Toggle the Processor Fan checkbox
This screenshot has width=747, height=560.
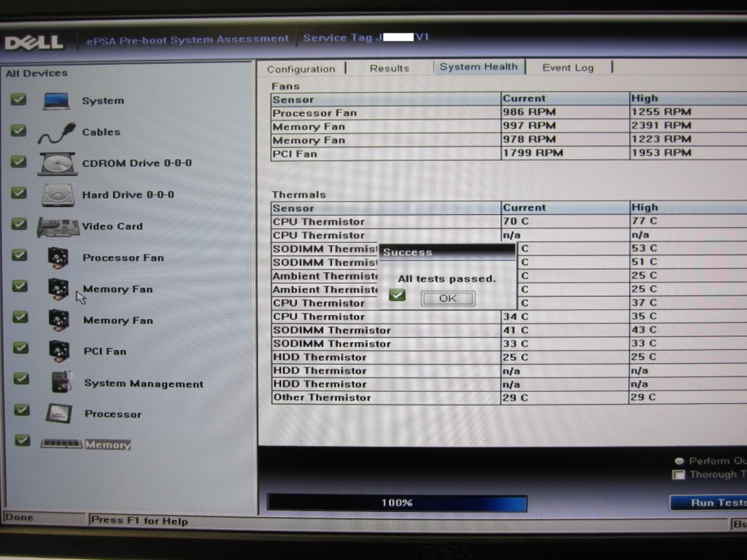pyautogui.click(x=20, y=255)
